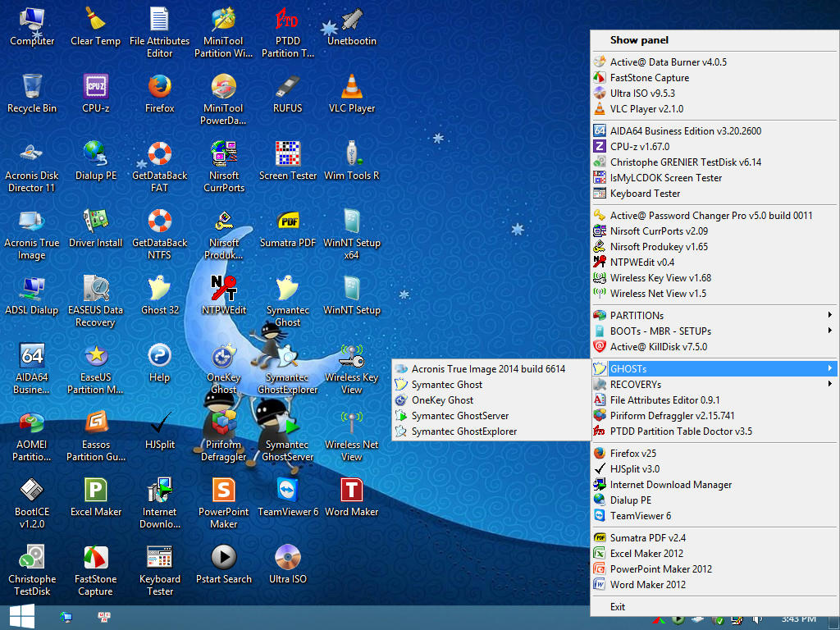840x630 pixels.
Task: Expand the BOOTs - MBR - SETUPs submenu
Action: [x=714, y=331]
